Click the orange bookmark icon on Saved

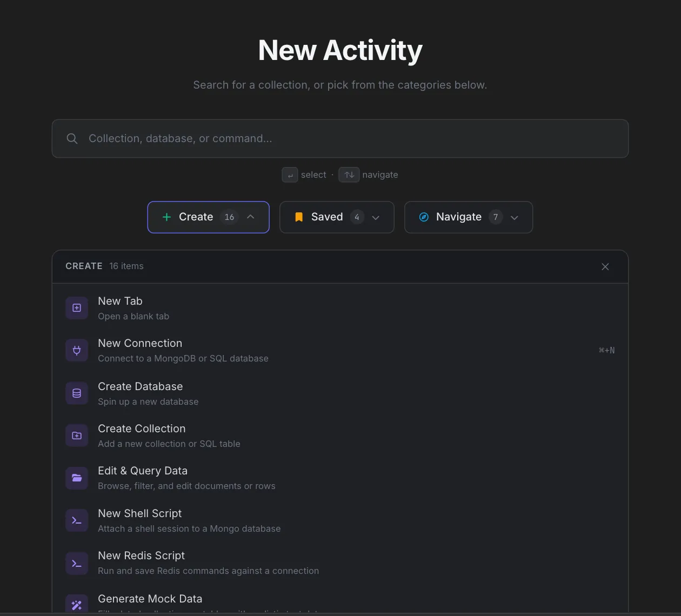click(x=299, y=217)
